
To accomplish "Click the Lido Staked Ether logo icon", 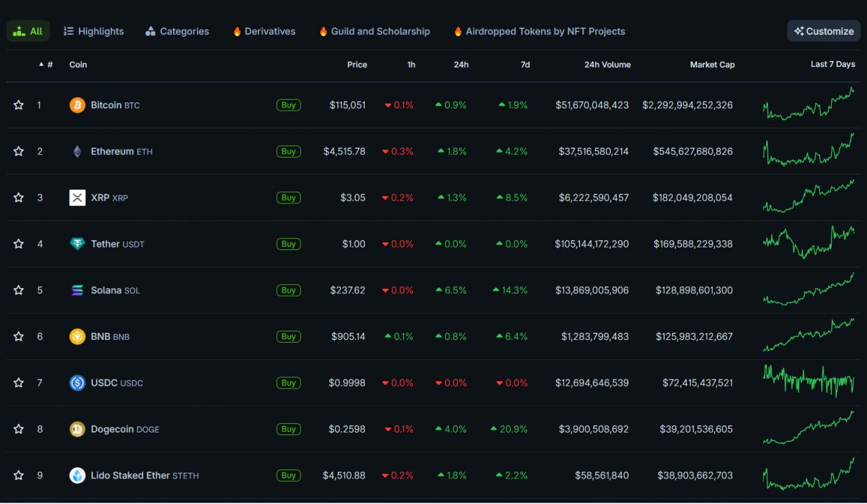I will 77,475.
